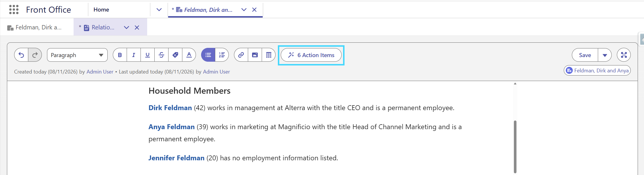Open the workspace tab's chevron menu
The width and height of the screenshot is (644, 175).
(244, 10)
